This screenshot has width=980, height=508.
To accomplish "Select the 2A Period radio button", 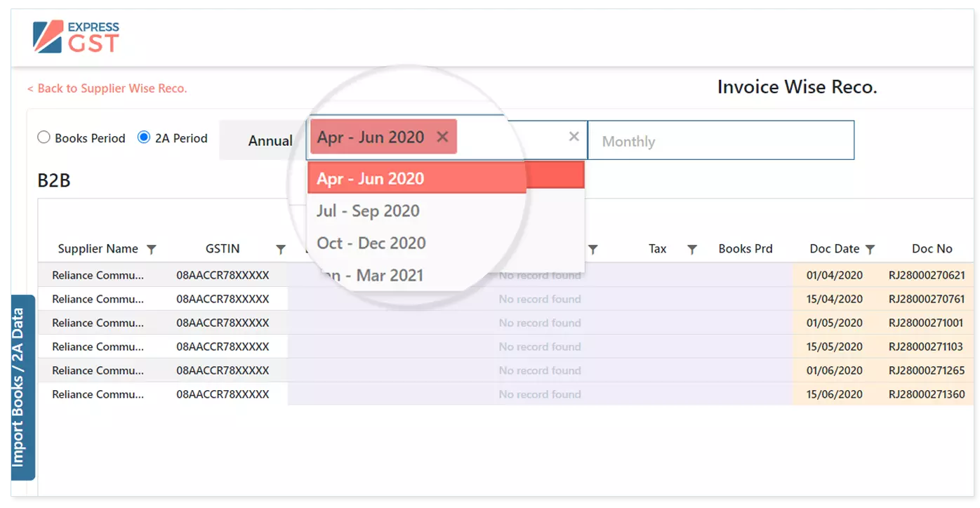I will [144, 138].
